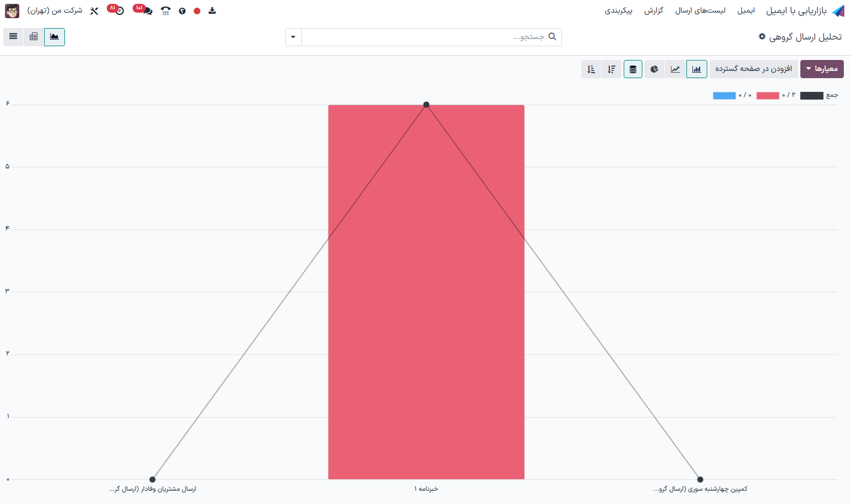Switch to the list view
Viewport: 851px width, 504px height.
point(13,37)
